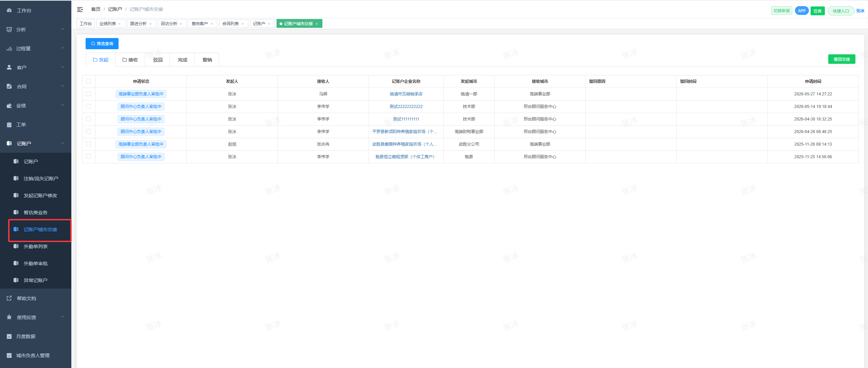Open 城市负责人管理 in sidebar
868x368 pixels.
[36, 355]
